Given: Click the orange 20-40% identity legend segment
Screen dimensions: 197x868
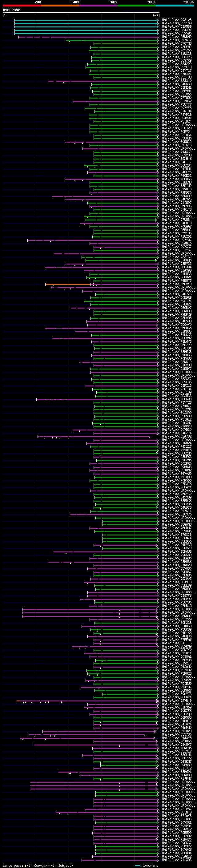Looking at the screenshot, I should pyautogui.click(x=60, y=6).
